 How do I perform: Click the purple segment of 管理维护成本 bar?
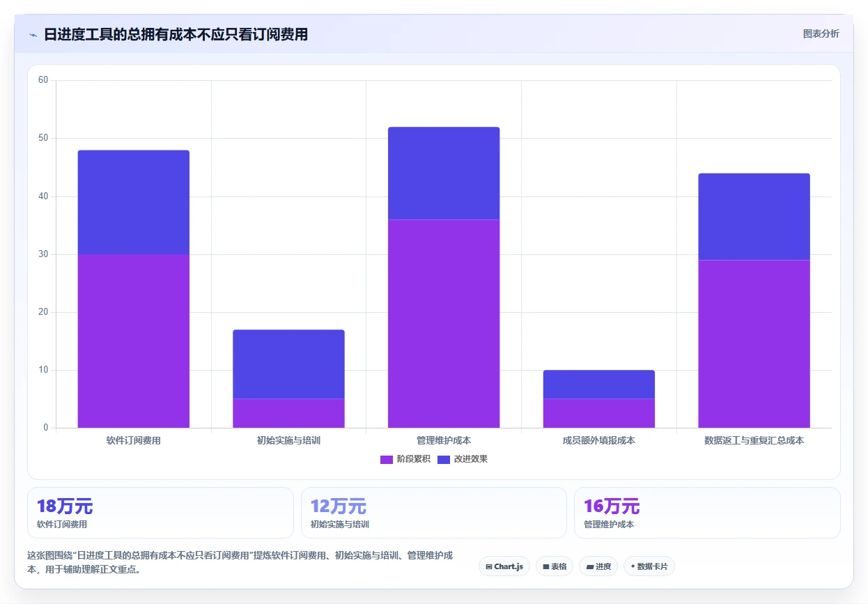(x=444, y=323)
